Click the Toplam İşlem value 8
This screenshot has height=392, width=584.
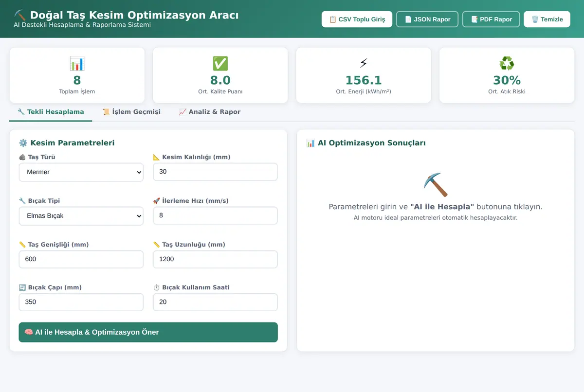pyautogui.click(x=77, y=80)
